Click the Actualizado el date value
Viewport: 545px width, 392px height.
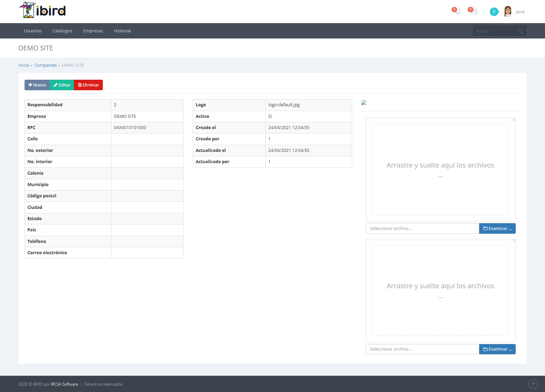pyautogui.click(x=289, y=150)
